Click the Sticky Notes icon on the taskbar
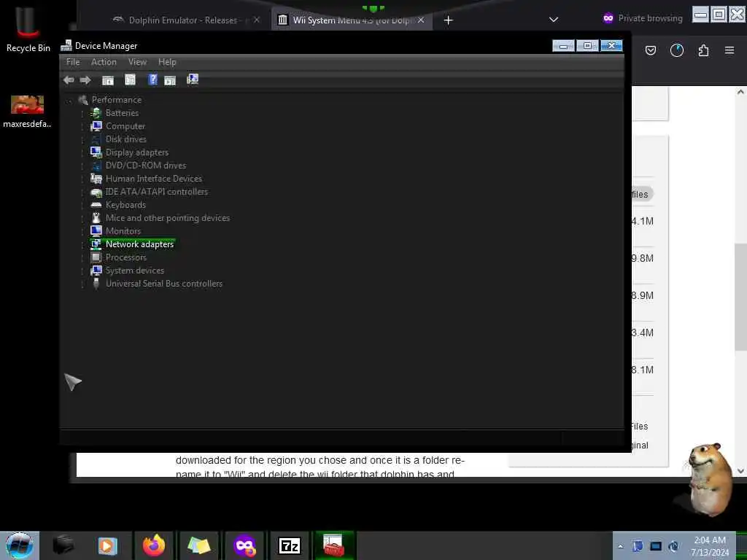Image resolution: width=747 pixels, height=560 pixels. click(x=199, y=545)
